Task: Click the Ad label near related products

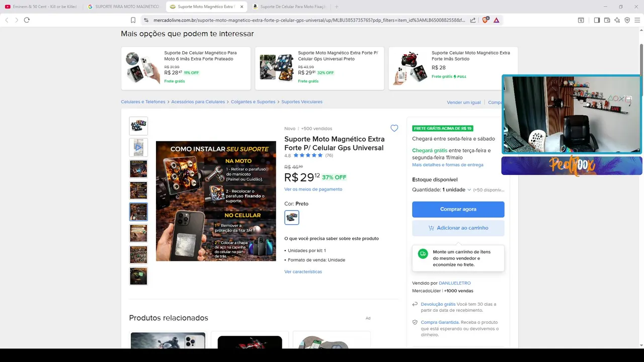Action: pyautogui.click(x=368, y=318)
